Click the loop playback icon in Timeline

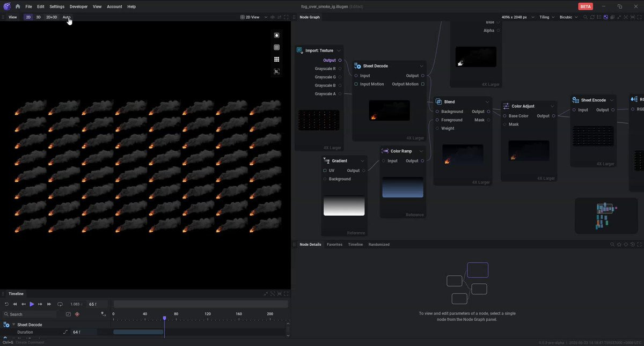point(60,304)
